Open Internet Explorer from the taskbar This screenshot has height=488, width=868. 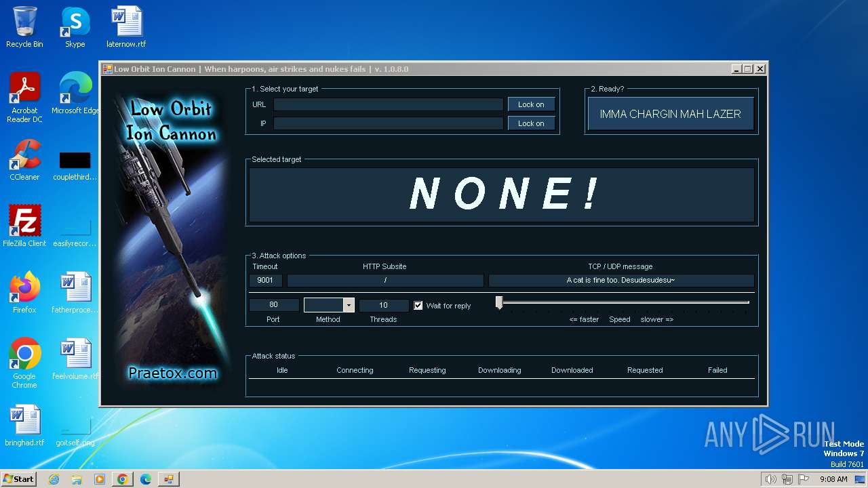pos(54,479)
